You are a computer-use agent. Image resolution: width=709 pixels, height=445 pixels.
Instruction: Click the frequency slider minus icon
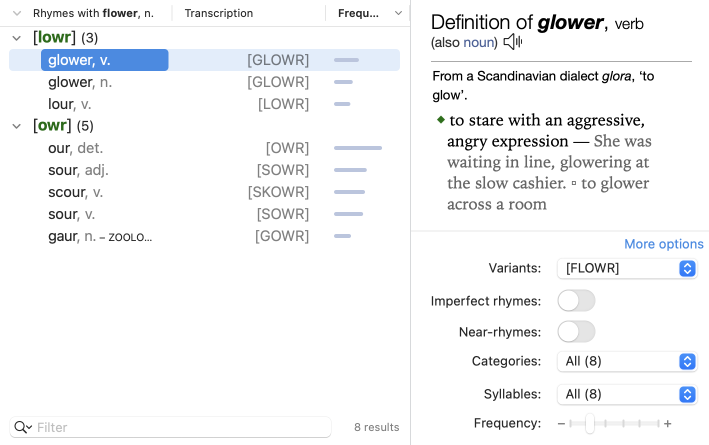click(x=561, y=424)
